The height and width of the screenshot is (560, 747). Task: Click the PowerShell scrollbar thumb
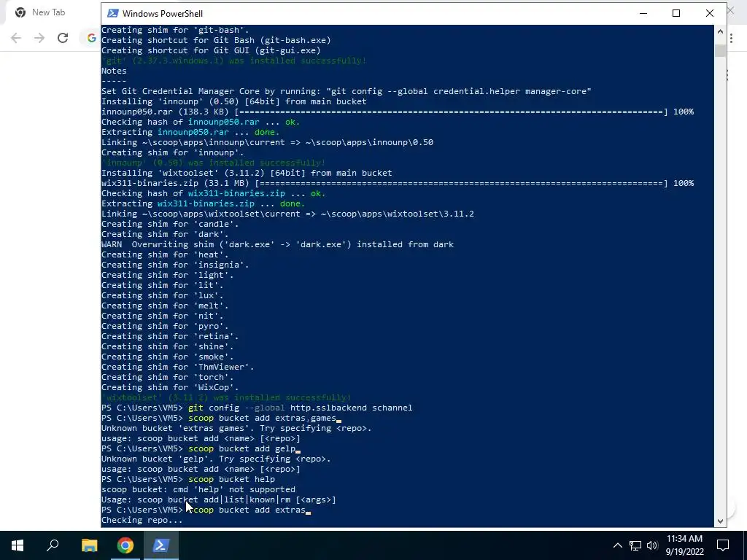[x=720, y=50]
